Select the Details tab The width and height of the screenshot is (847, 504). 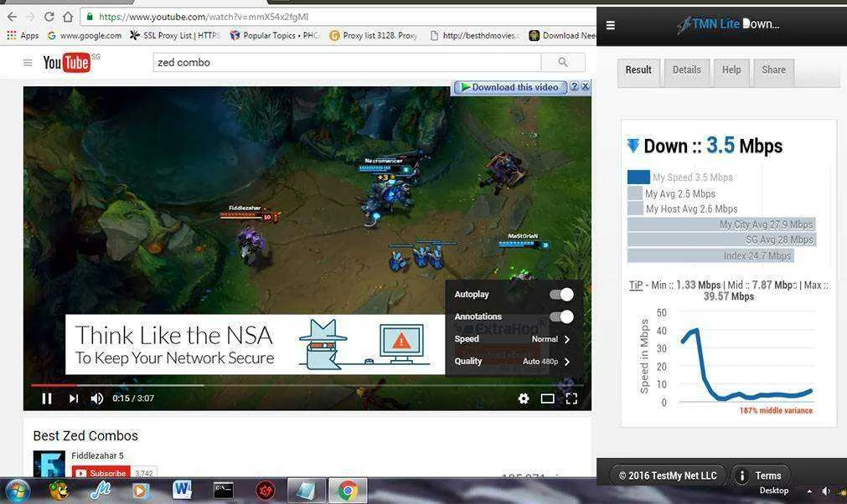click(x=687, y=70)
